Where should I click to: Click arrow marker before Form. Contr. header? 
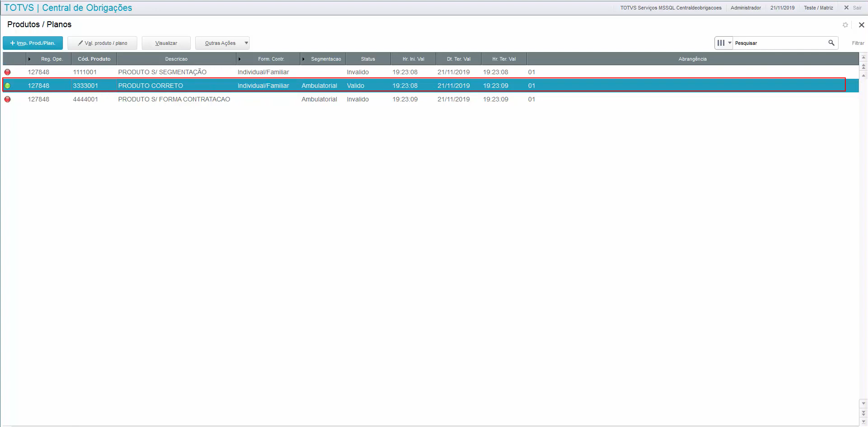tap(240, 59)
